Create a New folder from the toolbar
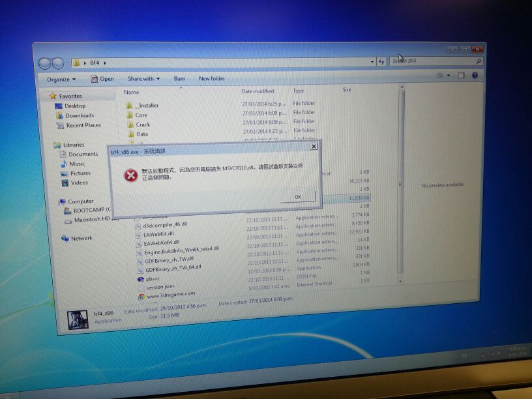Image resolution: width=532 pixels, height=399 pixels. 212,78
